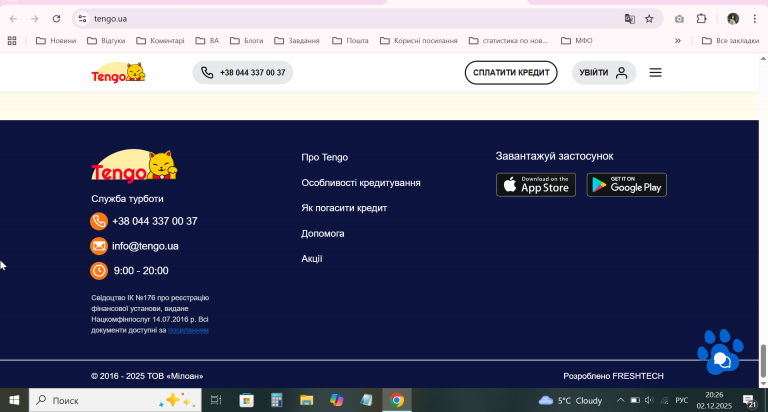
Task: Open the info@tengo.ua email link
Action: 145,246
